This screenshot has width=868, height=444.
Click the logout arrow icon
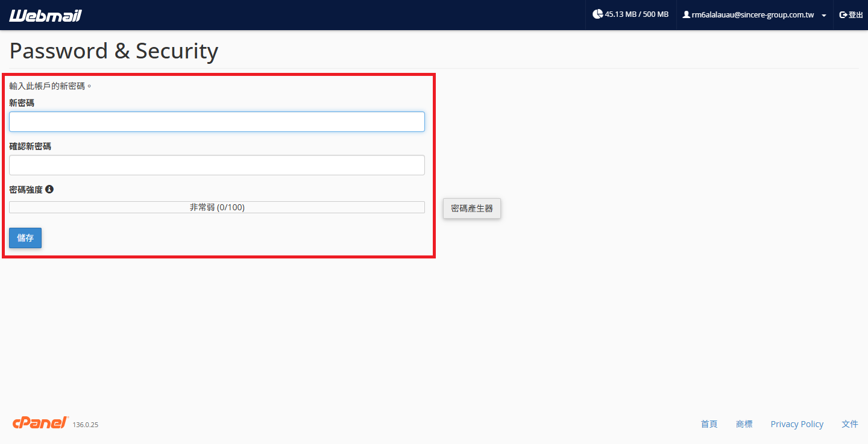pos(843,14)
